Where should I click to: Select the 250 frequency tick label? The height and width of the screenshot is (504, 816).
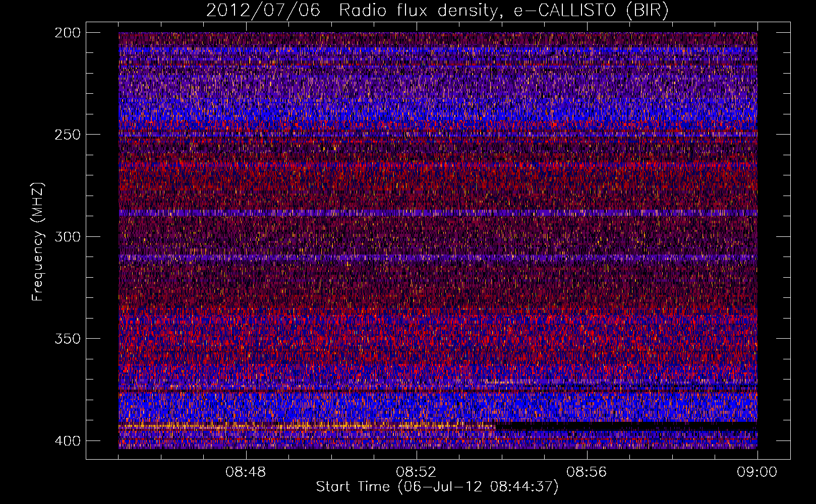[x=68, y=135]
